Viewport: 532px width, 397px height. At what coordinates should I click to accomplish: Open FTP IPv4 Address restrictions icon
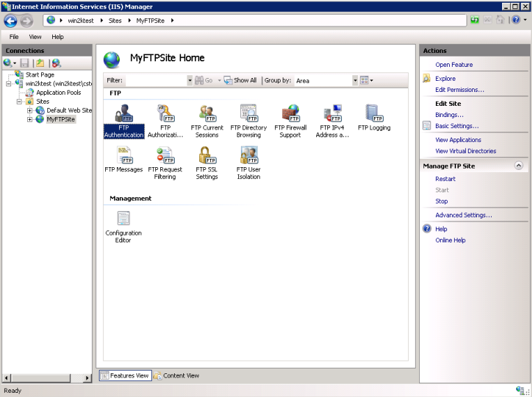[x=332, y=121]
